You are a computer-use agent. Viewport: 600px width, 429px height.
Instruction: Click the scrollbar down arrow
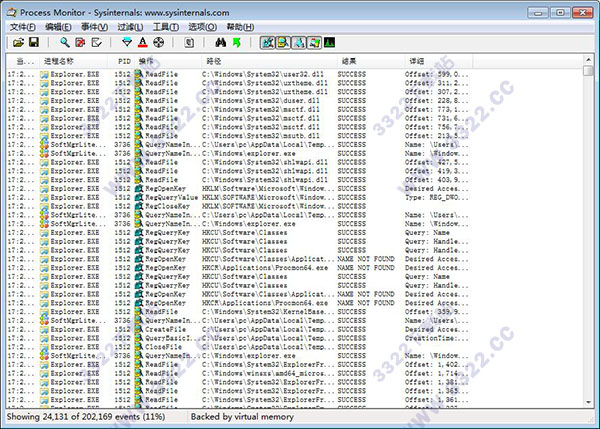(x=588, y=403)
